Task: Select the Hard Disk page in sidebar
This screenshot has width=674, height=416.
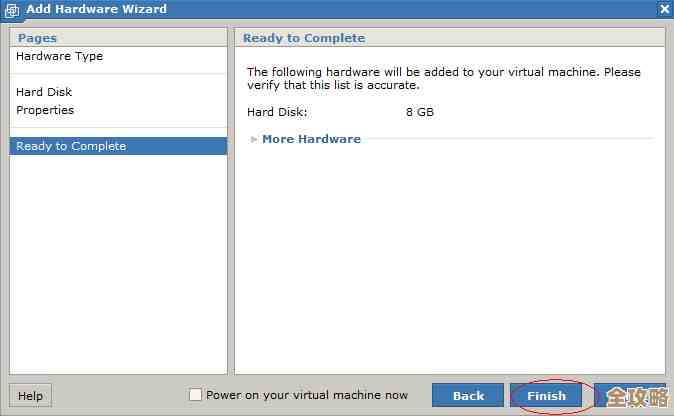Action: [x=44, y=92]
